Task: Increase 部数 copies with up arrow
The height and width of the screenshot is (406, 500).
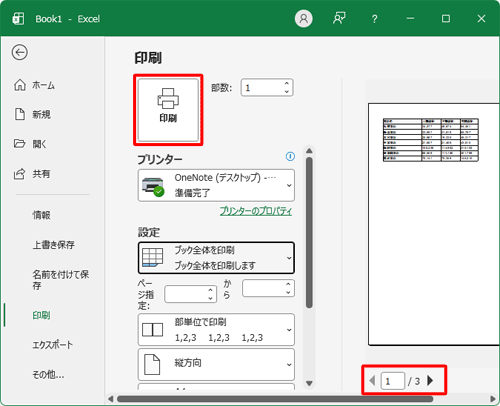Action: [x=287, y=83]
